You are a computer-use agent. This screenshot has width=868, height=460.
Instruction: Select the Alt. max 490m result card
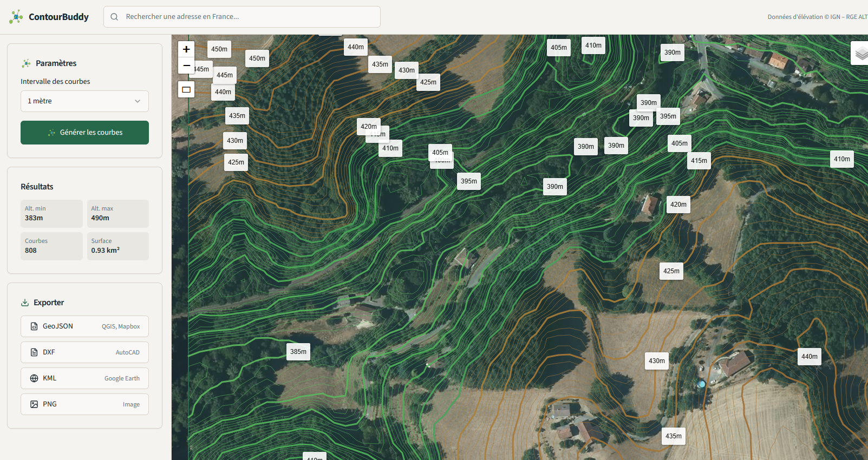point(118,214)
